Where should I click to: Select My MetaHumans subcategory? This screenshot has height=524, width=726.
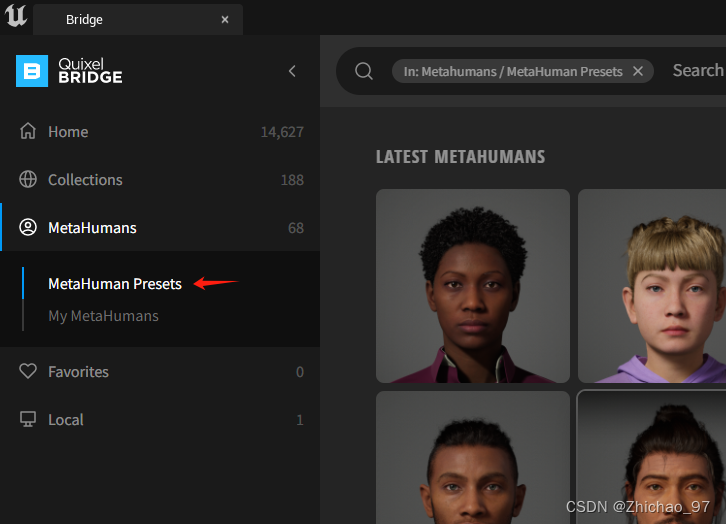point(103,316)
